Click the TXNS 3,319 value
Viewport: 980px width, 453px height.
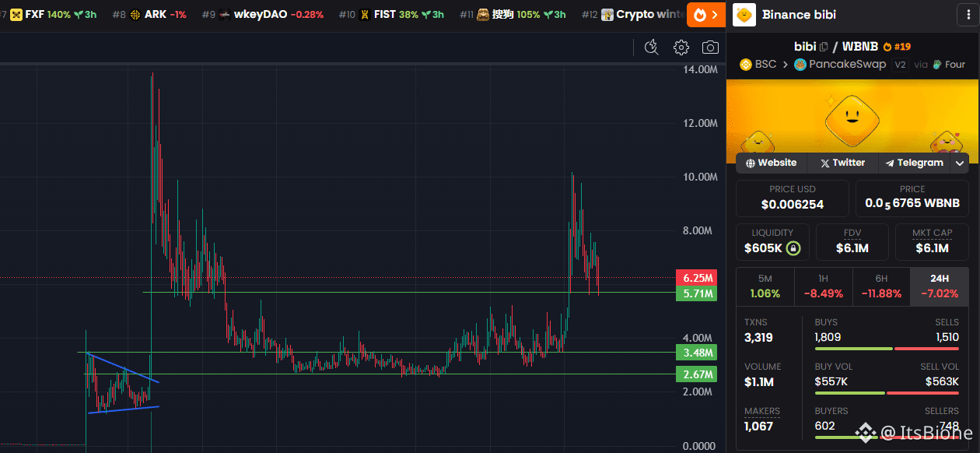[x=758, y=338]
